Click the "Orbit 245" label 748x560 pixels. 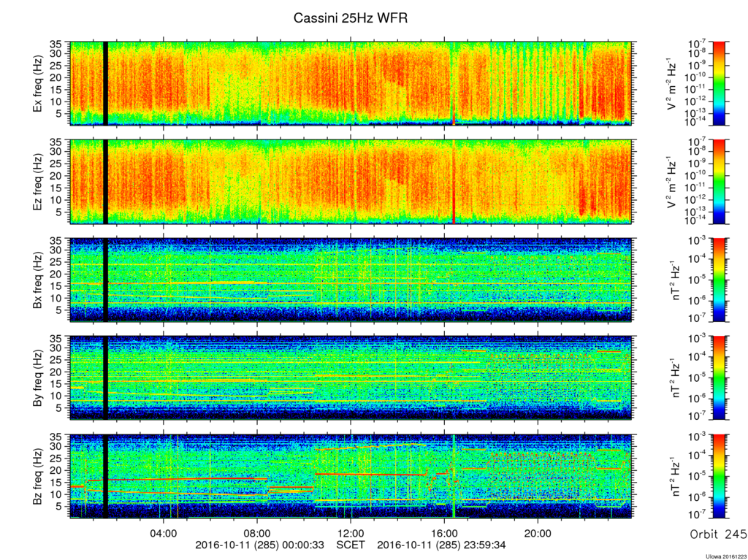point(718,534)
